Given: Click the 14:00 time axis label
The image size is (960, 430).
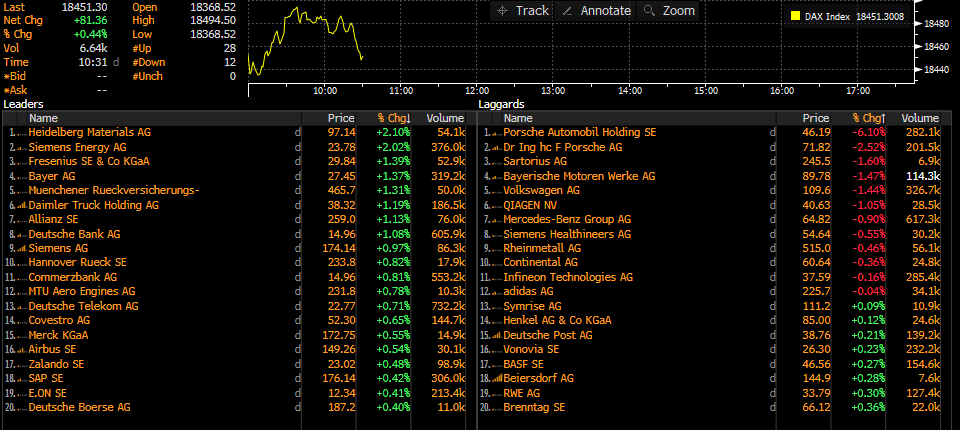Looking at the screenshot, I should 629,91.
